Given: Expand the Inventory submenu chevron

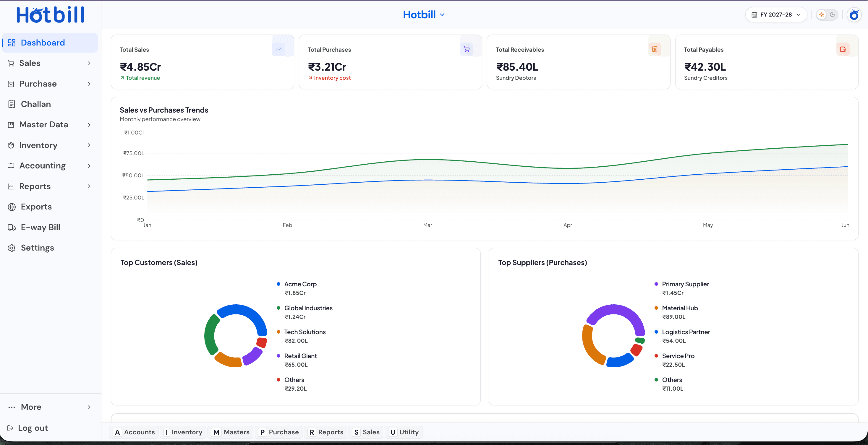Looking at the screenshot, I should point(89,145).
